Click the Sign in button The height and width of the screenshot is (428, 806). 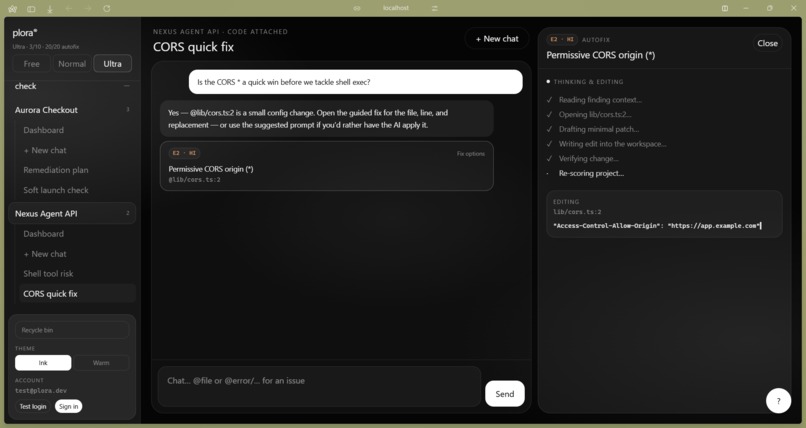pyautogui.click(x=68, y=406)
